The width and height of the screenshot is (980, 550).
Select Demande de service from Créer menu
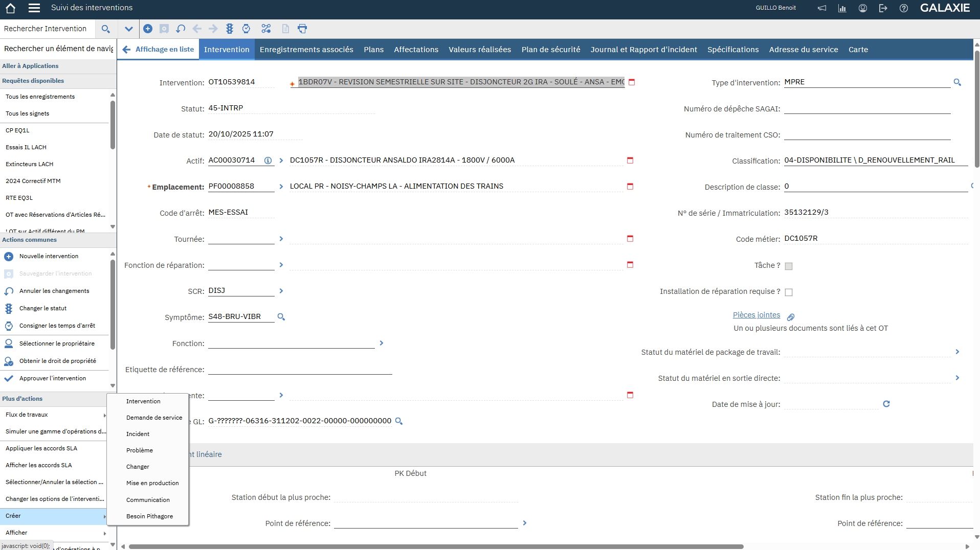point(154,418)
